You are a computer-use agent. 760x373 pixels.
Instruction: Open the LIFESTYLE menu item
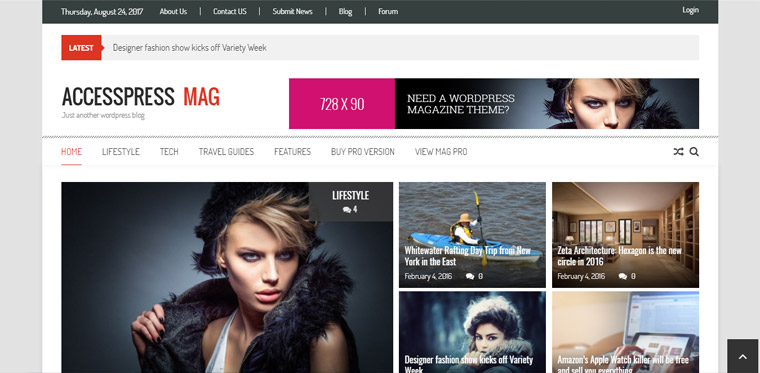click(x=121, y=152)
